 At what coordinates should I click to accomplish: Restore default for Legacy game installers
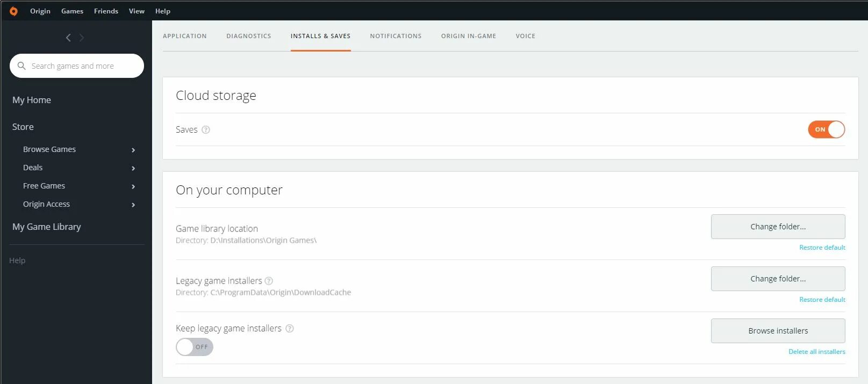(x=822, y=300)
